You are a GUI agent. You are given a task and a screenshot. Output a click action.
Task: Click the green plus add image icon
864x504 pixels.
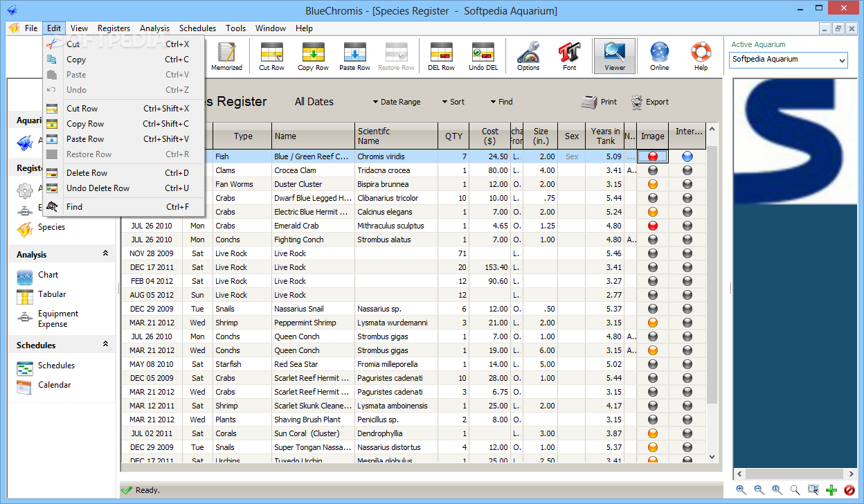click(831, 490)
